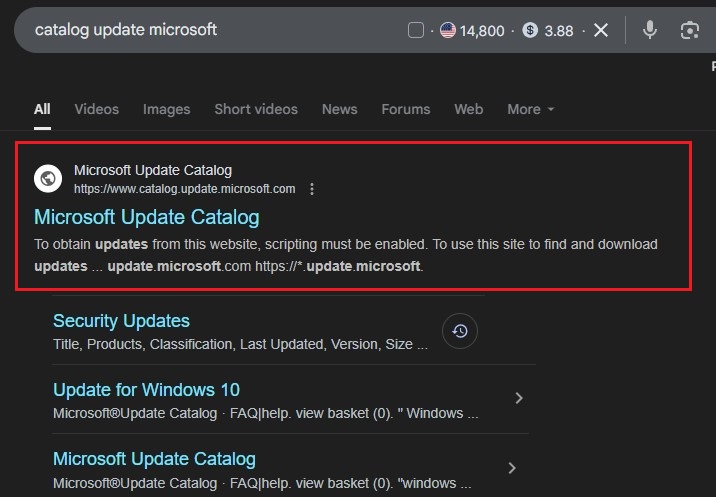
Task: Expand the lower Microsoft Update Catalog sitelink chevron
Action: 512,468
